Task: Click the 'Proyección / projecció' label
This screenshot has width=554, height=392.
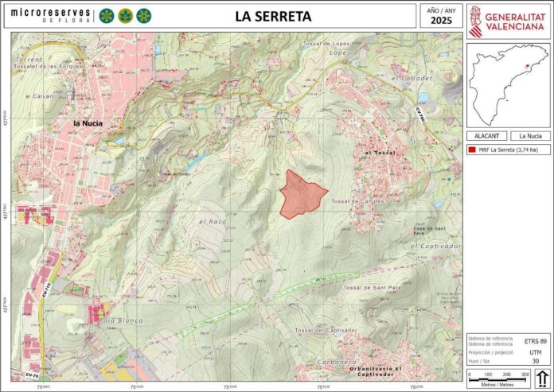Action: 490,352
